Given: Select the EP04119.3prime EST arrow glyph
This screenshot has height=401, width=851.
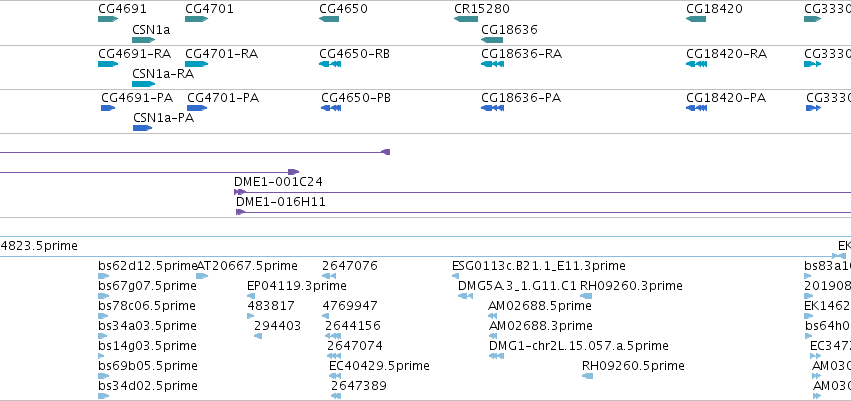Looking at the screenshot, I should point(251,296).
